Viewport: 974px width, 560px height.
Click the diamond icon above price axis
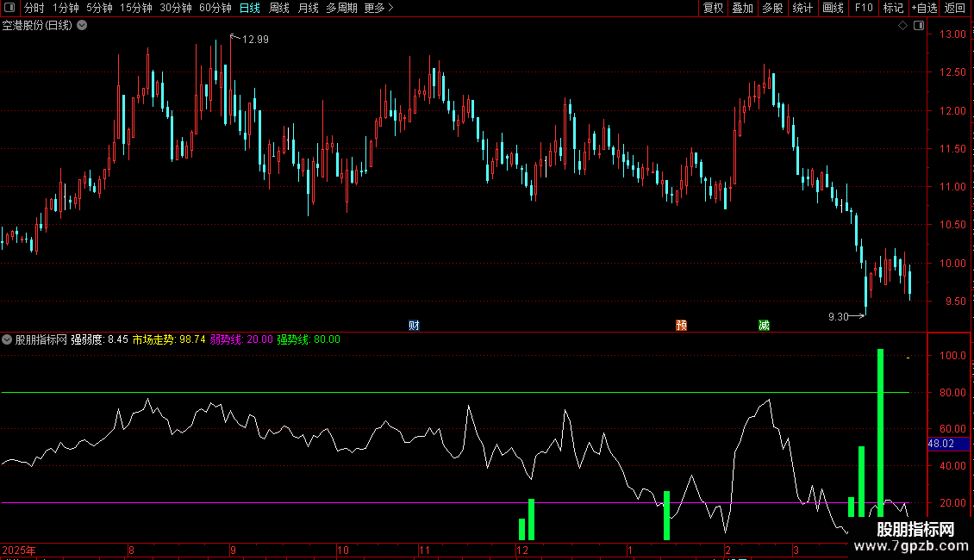click(902, 26)
